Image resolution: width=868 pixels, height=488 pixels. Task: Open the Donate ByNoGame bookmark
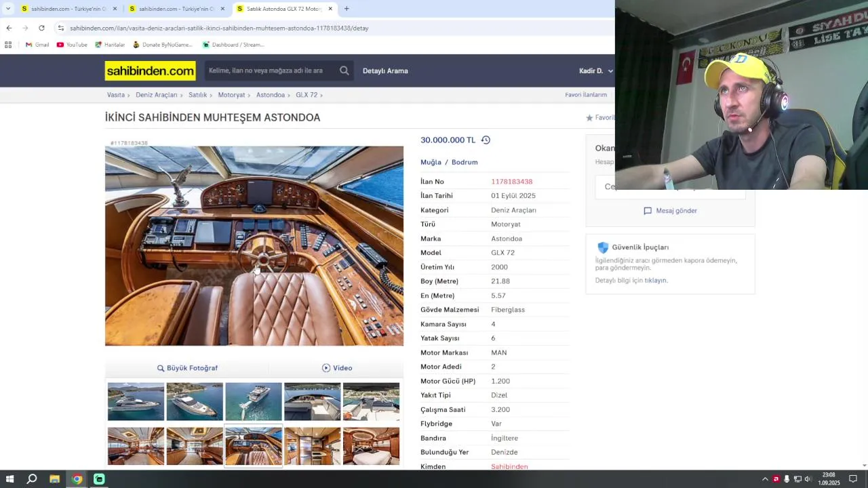point(163,45)
